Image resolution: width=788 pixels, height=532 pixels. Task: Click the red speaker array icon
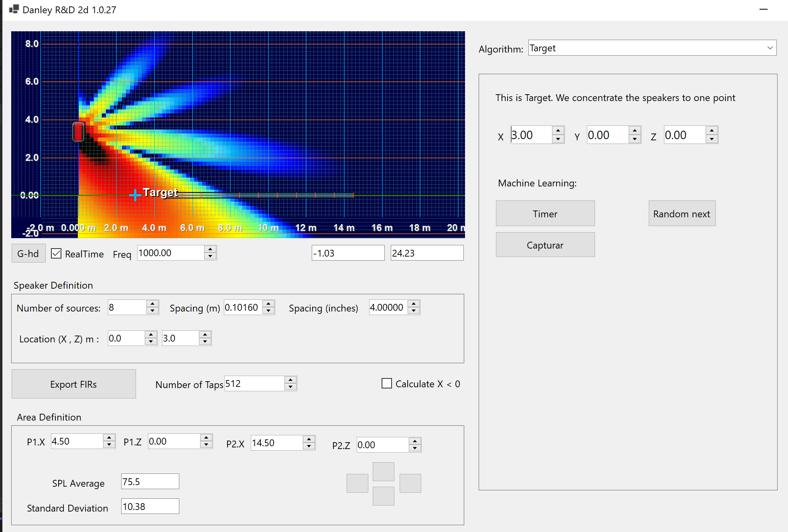click(78, 131)
